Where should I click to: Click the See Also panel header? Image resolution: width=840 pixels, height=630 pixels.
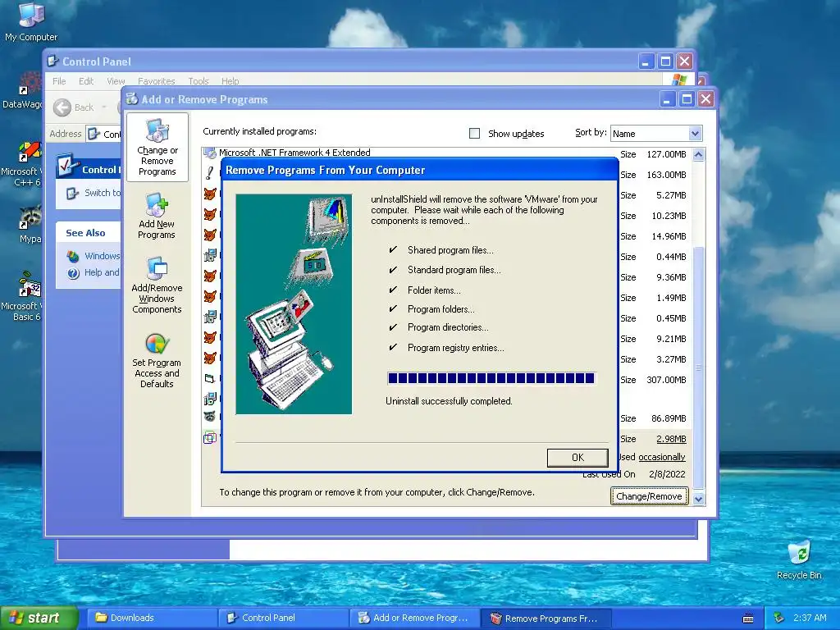click(x=89, y=233)
